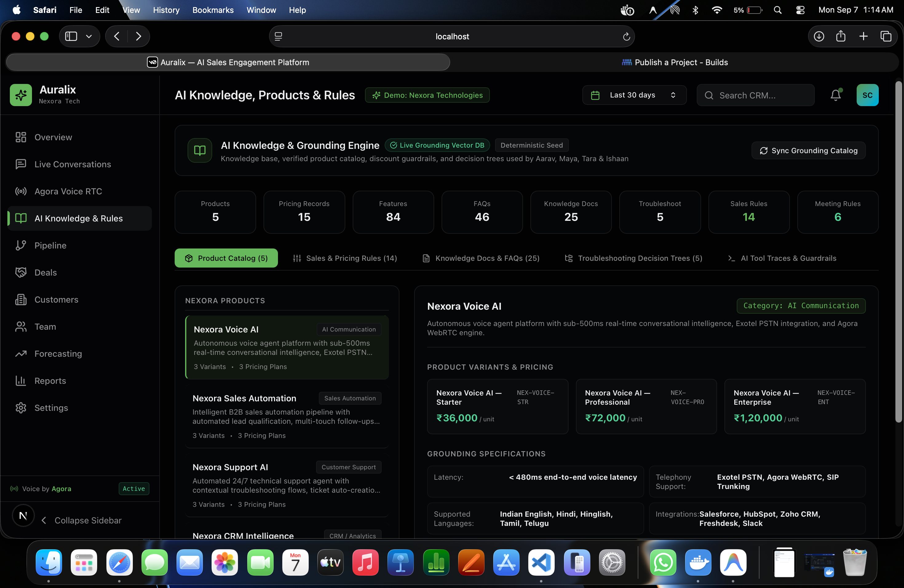Open the Team section
This screenshot has width=904, height=588.
pos(80,326)
